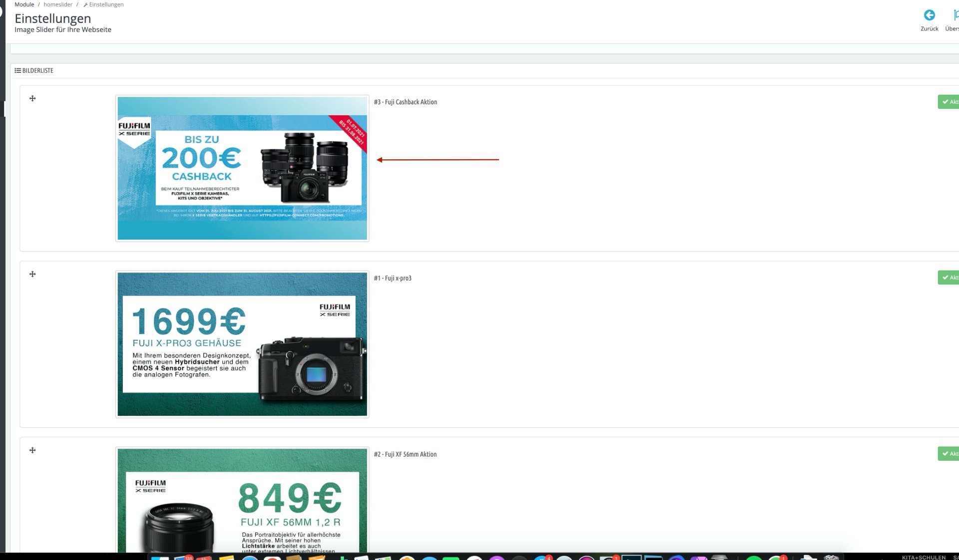Click the move handle of Fuji XF 56mm slide
Screen dimensions: 959x560
click(x=32, y=451)
